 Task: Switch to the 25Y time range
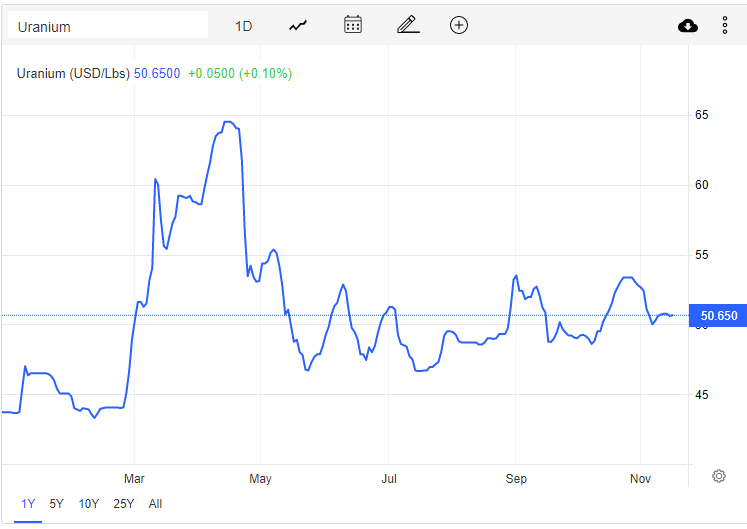(x=124, y=504)
